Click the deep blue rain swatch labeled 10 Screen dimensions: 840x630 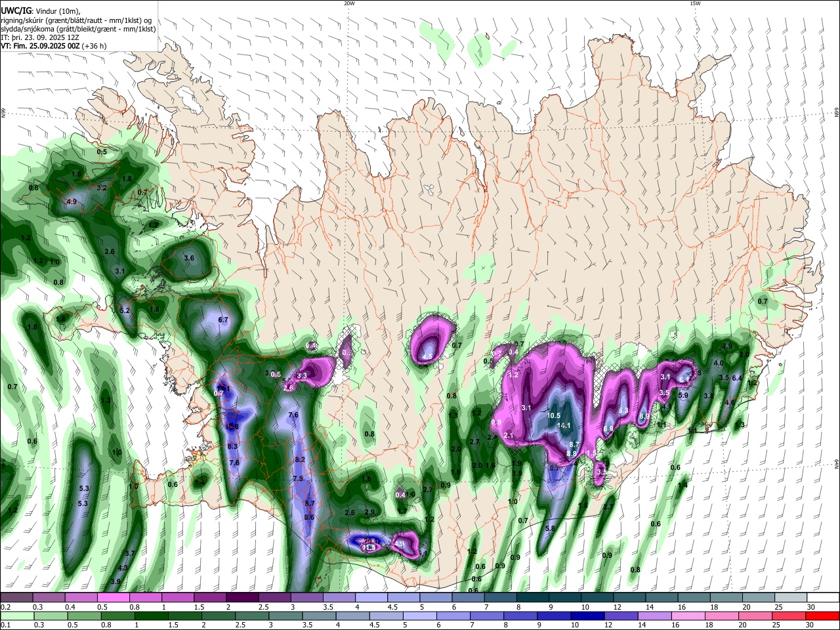[587, 616]
